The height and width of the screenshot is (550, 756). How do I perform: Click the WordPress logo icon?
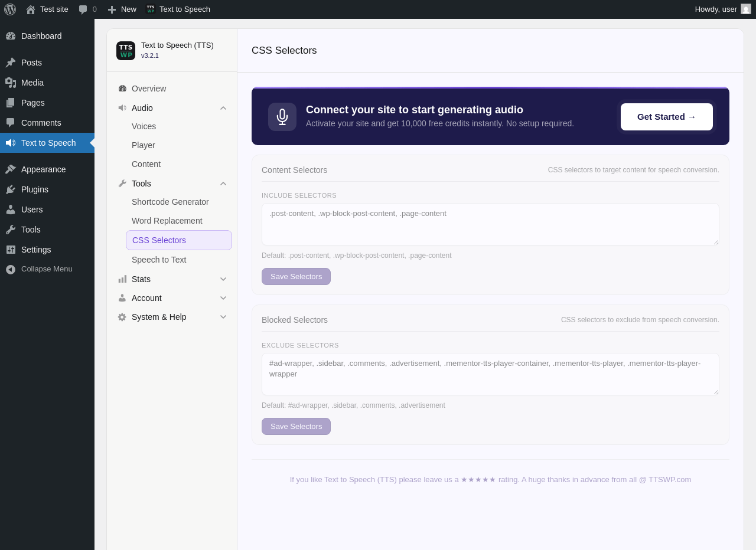10,9
